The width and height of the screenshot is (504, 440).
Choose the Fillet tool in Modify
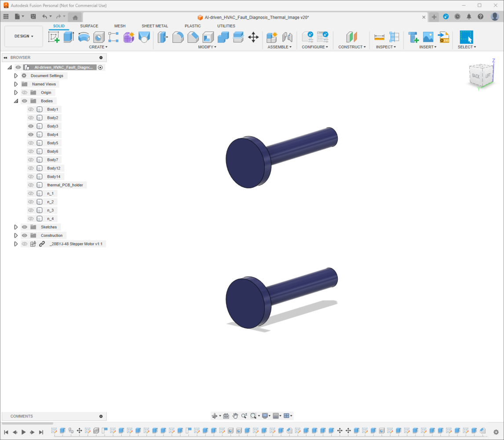[x=178, y=37]
